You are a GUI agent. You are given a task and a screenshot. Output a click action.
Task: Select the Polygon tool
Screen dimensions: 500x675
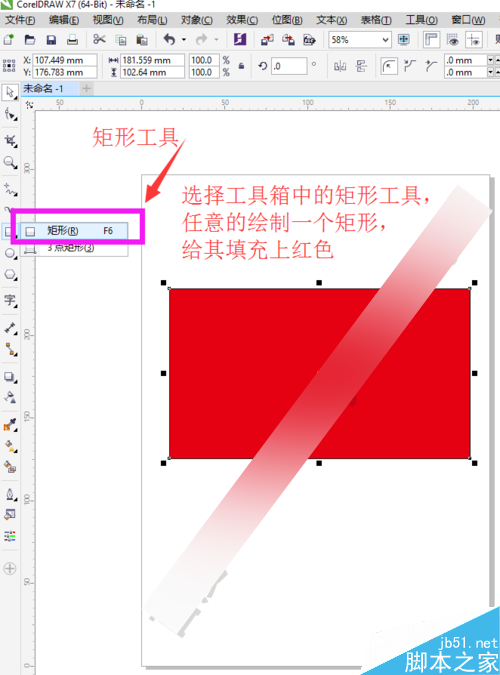click(10, 275)
